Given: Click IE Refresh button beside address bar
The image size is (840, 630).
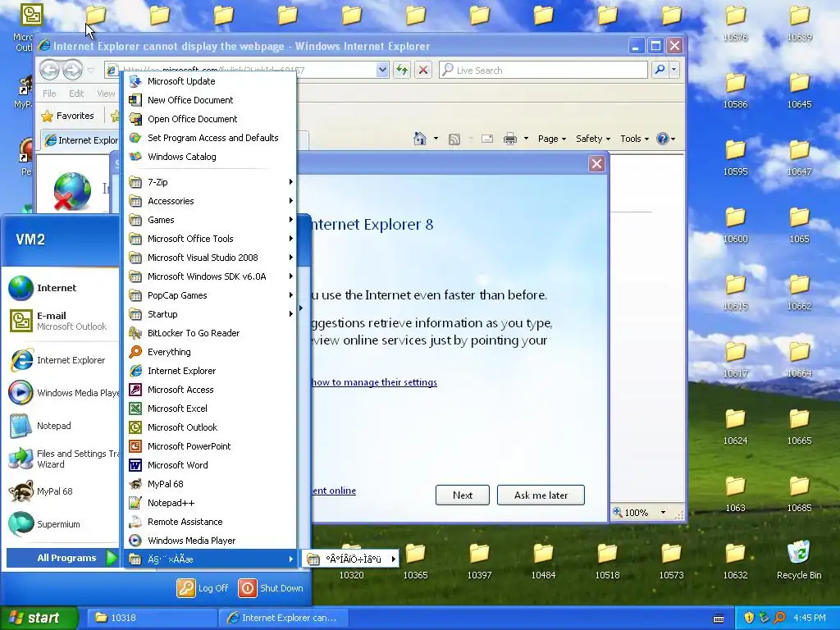Looking at the screenshot, I should pyautogui.click(x=402, y=70).
